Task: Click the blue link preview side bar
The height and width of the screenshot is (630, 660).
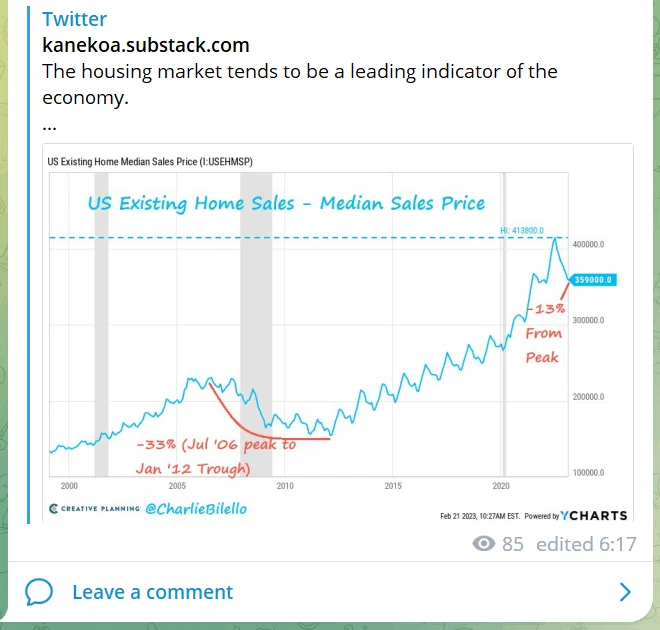Action: click(28, 265)
